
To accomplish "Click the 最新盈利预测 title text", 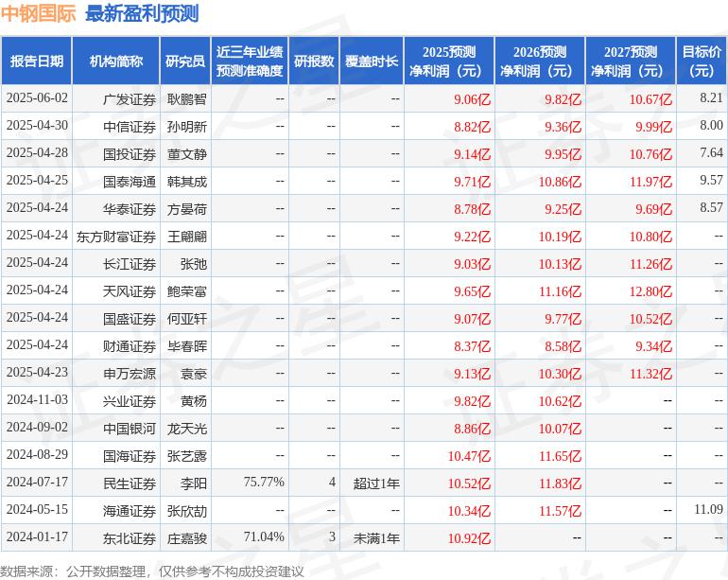I will click(x=142, y=13).
